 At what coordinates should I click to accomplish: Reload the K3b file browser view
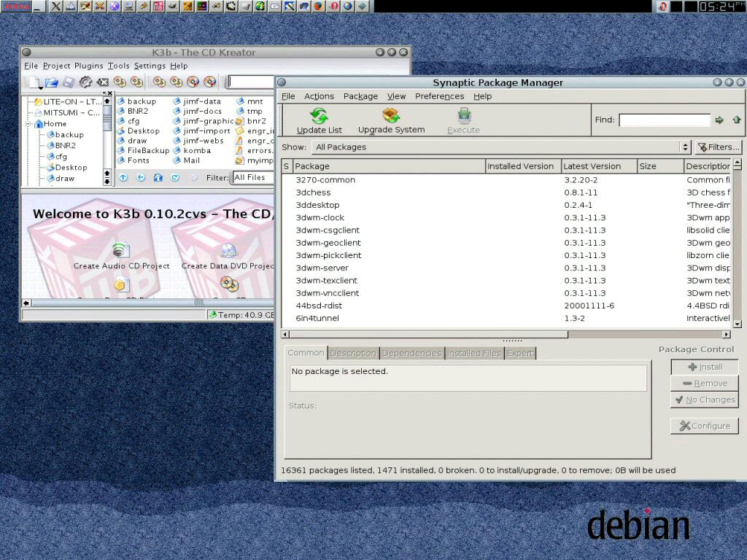point(175,177)
